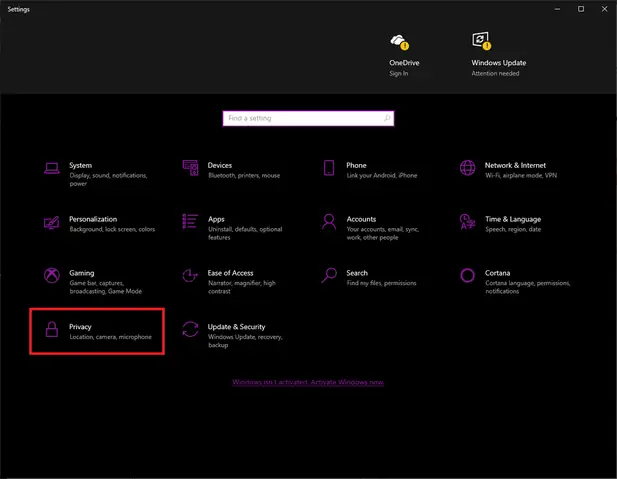Click the Ease of Access icon

(190, 276)
